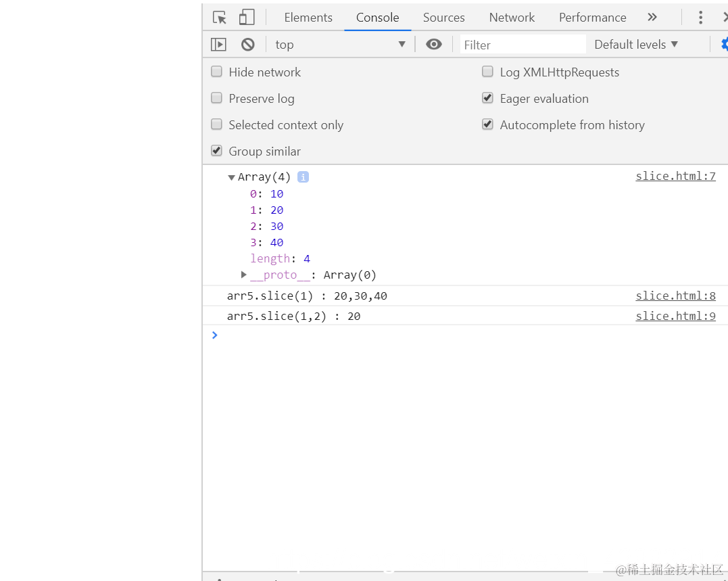The width and height of the screenshot is (728, 581).
Task: Enable the Hide network checkbox
Action: coord(216,72)
